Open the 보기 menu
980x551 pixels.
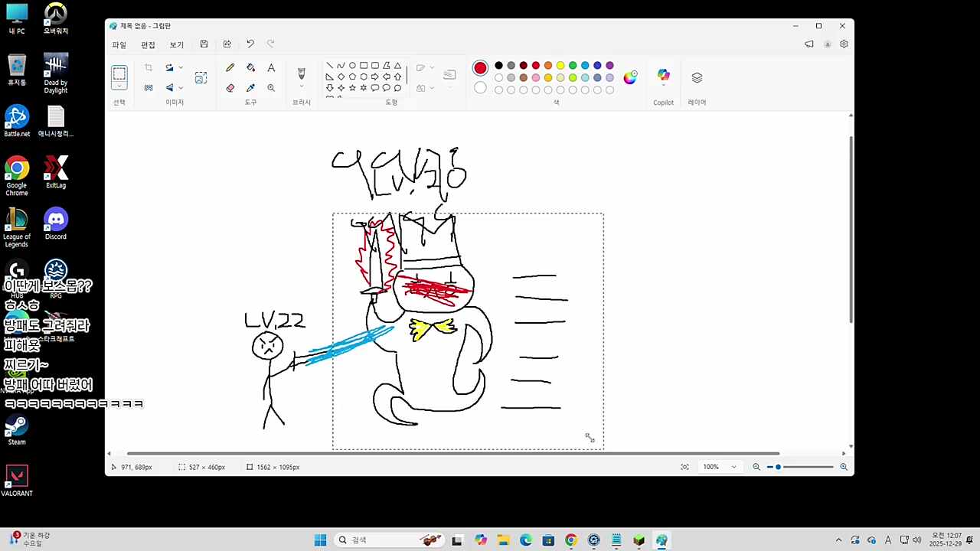(x=176, y=45)
